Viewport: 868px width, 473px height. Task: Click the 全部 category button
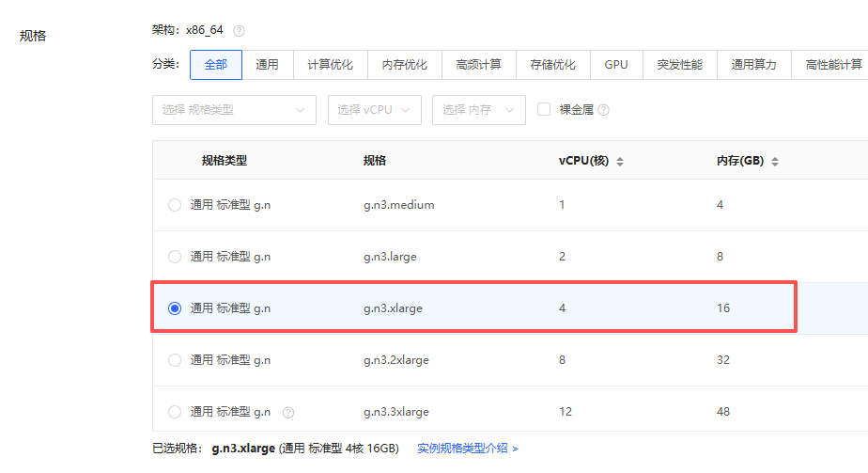215,65
